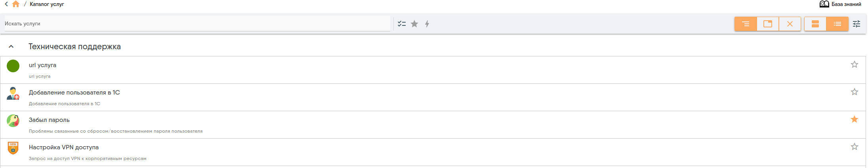Viewport: 868px width, 168px height.
Task: Star Добавление пользователя в 1С service
Action: pyautogui.click(x=855, y=92)
